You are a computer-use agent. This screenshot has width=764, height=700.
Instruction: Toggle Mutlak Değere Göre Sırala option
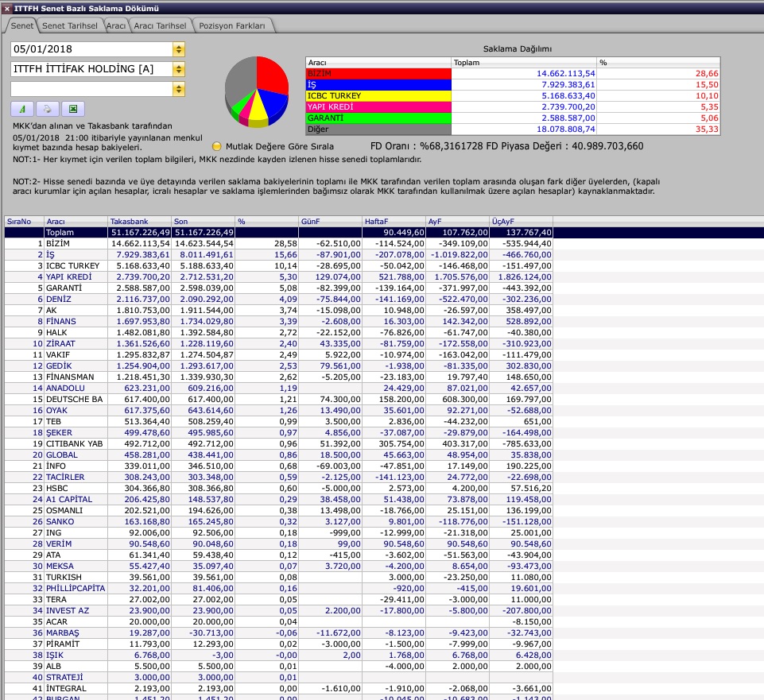[x=217, y=146]
